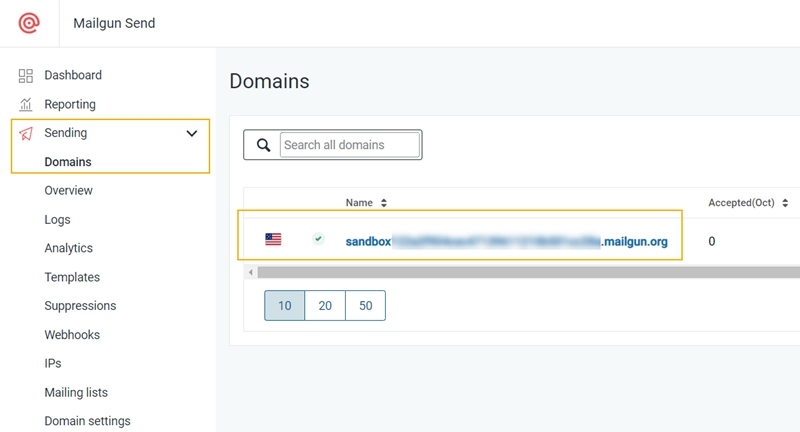Image resolution: width=800 pixels, height=432 pixels.
Task: Collapse the Sending chevron
Action: [x=192, y=134]
